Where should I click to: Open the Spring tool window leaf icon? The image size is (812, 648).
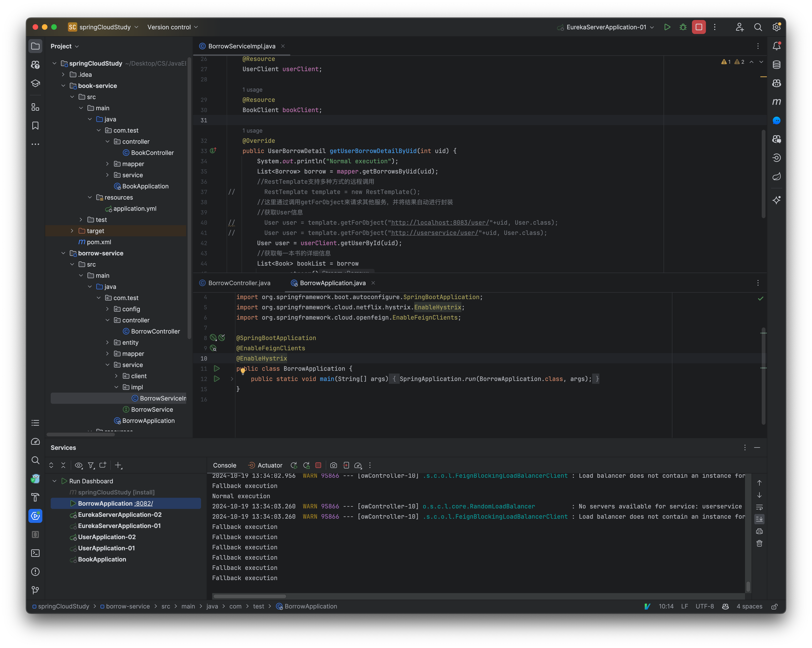point(777,176)
